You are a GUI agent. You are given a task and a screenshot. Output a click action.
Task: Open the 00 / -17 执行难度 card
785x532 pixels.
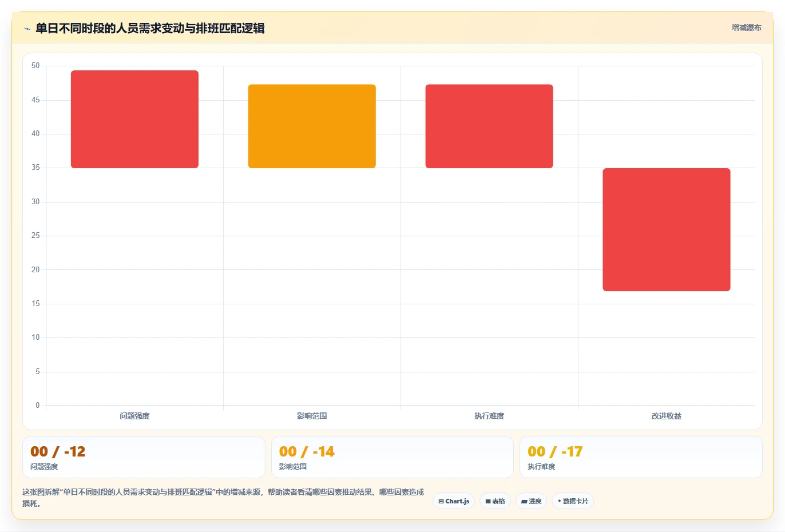click(641, 457)
